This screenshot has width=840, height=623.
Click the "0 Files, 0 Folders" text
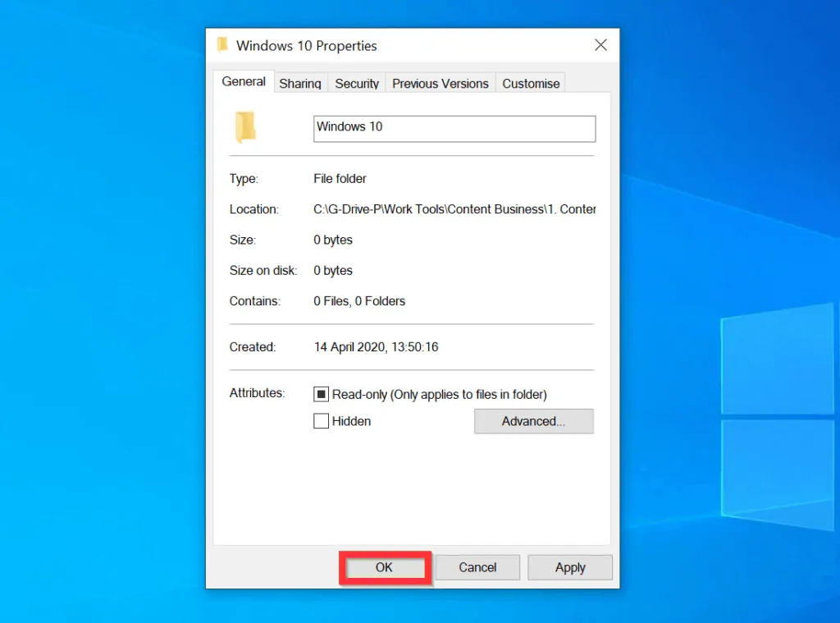coord(359,301)
